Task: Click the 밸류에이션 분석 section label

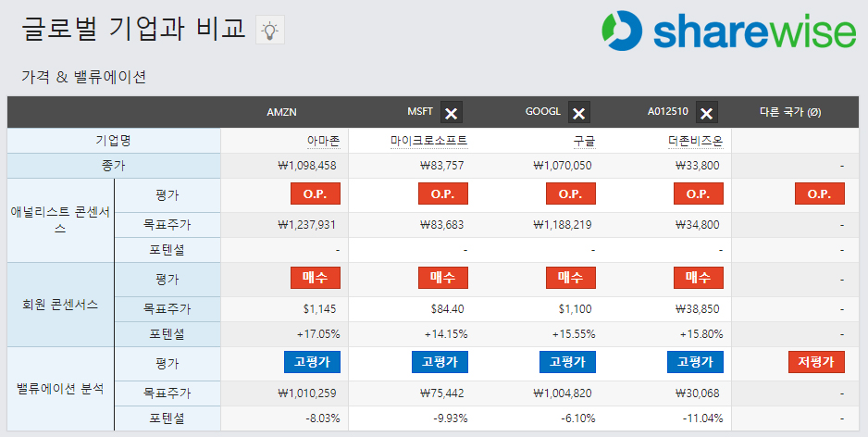Action: tap(60, 389)
